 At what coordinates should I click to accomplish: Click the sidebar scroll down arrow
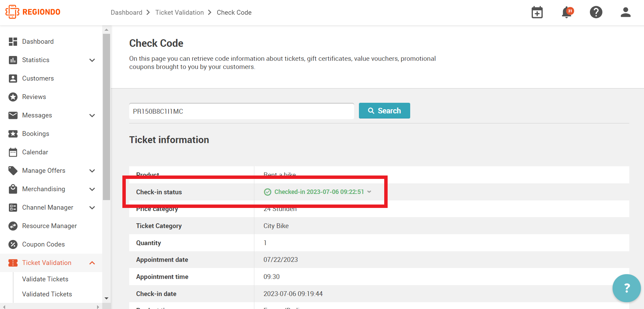click(x=107, y=298)
